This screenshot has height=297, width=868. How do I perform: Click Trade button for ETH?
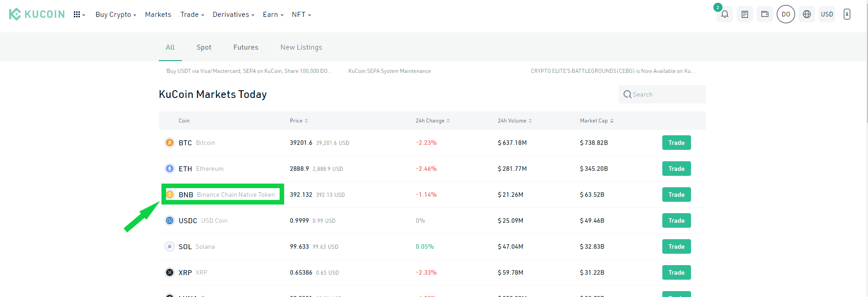pyautogui.click(x=676, y=169)
